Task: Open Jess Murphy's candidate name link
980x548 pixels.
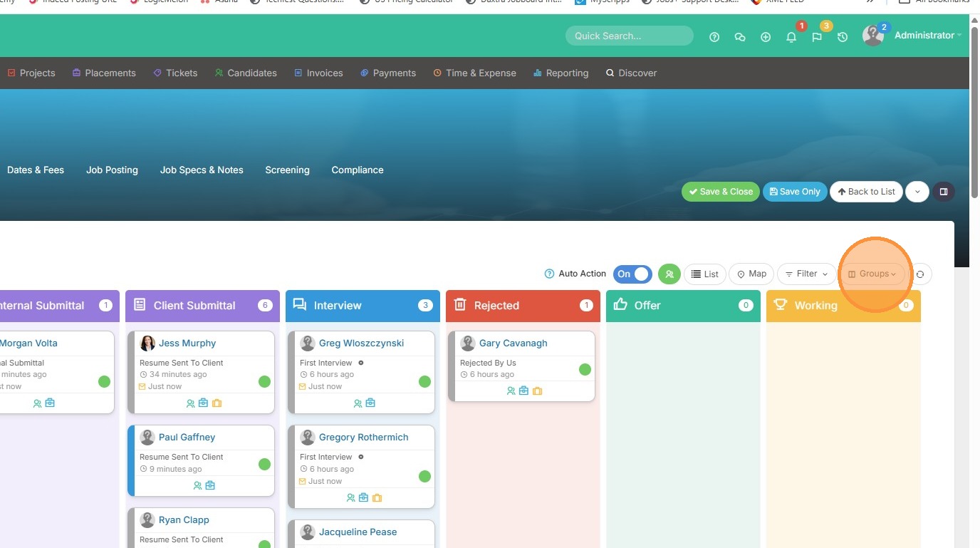Action: pyautogui.click(x=187, y=343)
